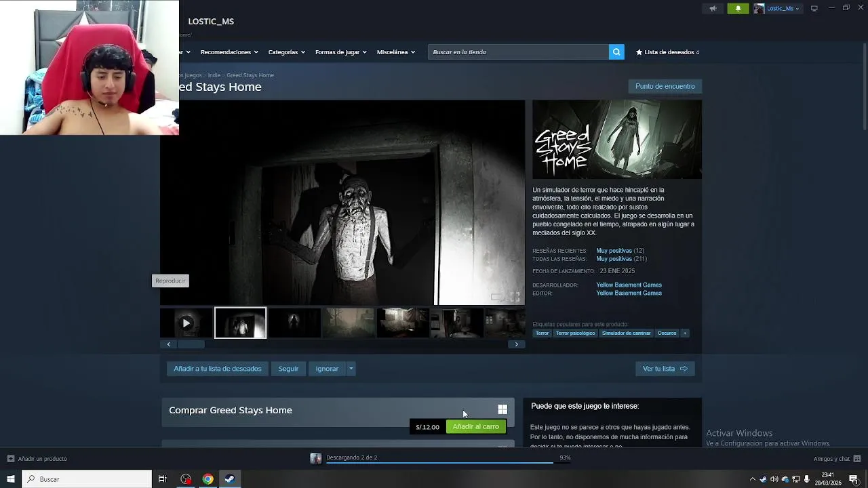Expand more tags with the plus button

pos(684,333)
